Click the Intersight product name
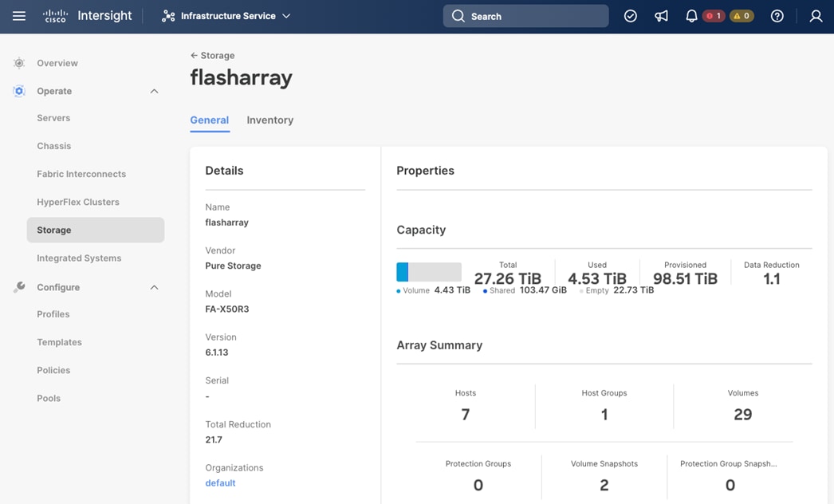This screenshot has width=834, height=504. 104,16
